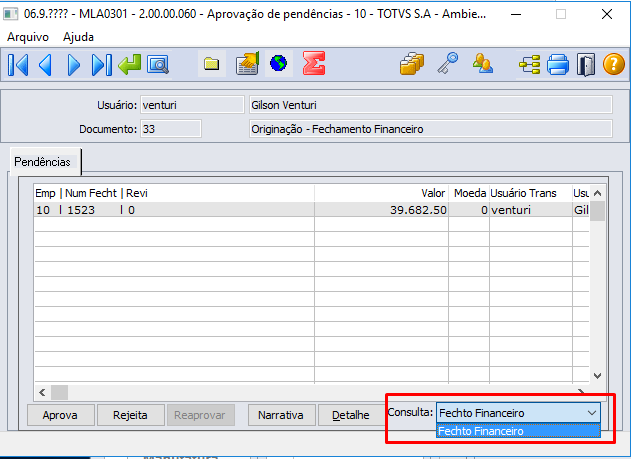Go to the next record
This screenshot has width=631, height=459.
(73, 64)
